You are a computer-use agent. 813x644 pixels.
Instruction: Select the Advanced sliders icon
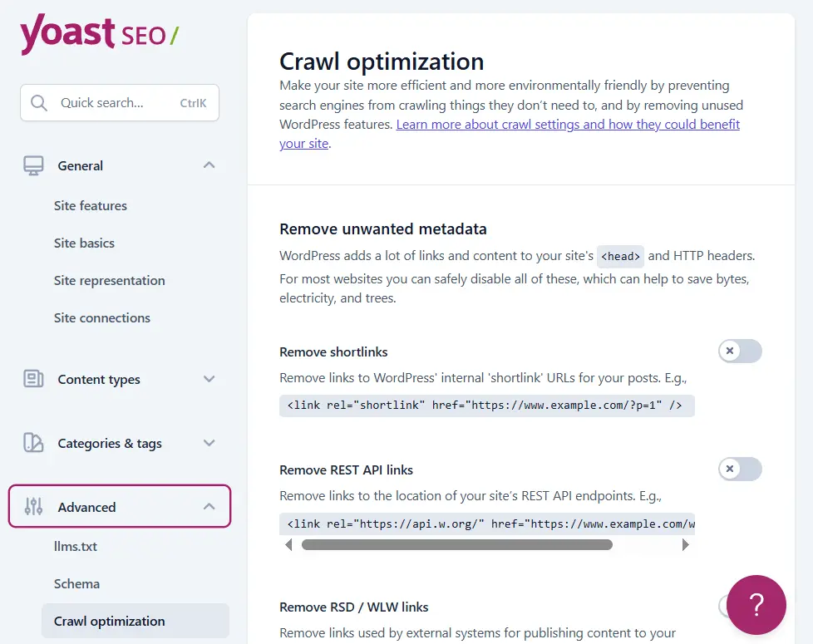pos(35,506)
